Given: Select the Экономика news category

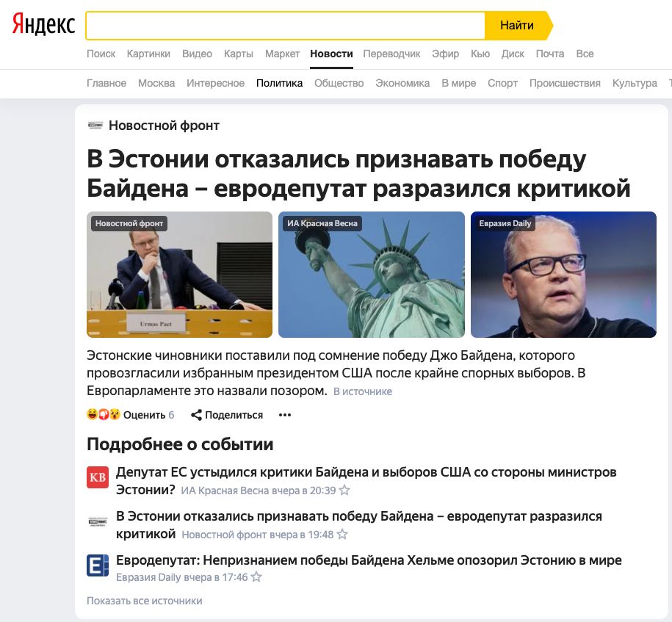Looking at the screenshot, I should coord(402,83).
